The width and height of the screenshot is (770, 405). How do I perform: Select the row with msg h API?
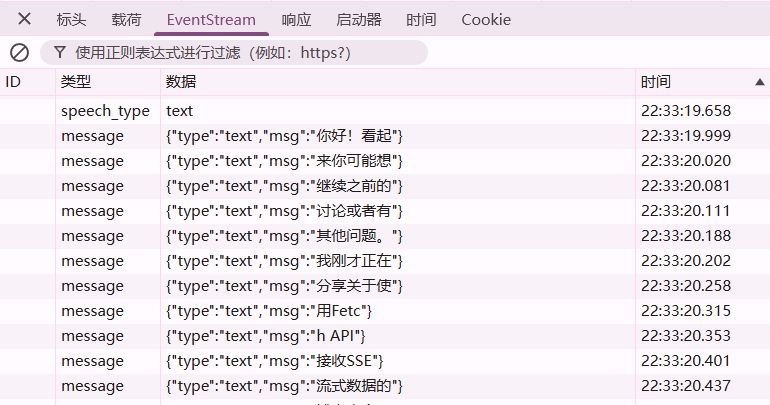385,336
